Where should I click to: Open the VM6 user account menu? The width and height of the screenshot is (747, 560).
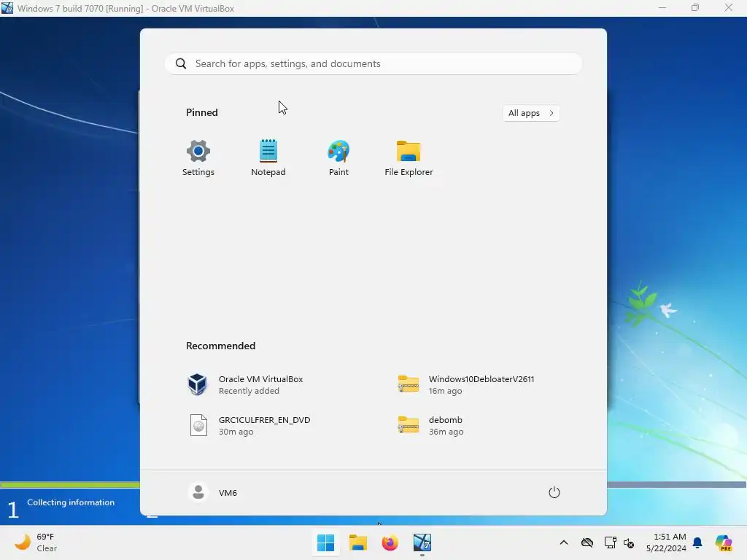(x=213, y=492)
